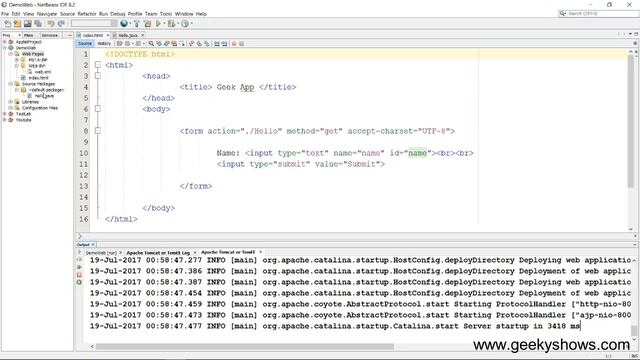Select Hello.java in the project tree

tap(44, 96)
